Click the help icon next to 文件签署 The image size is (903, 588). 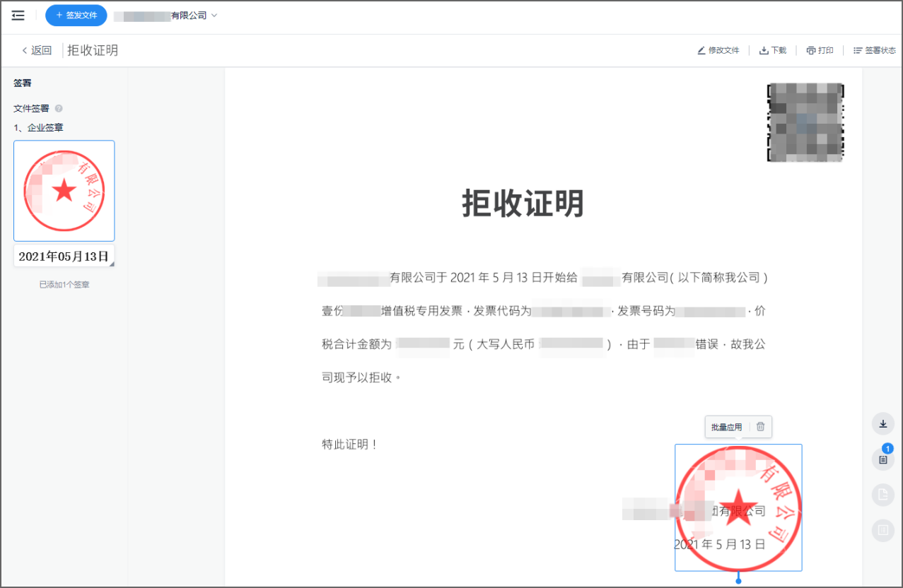[59, 109]
